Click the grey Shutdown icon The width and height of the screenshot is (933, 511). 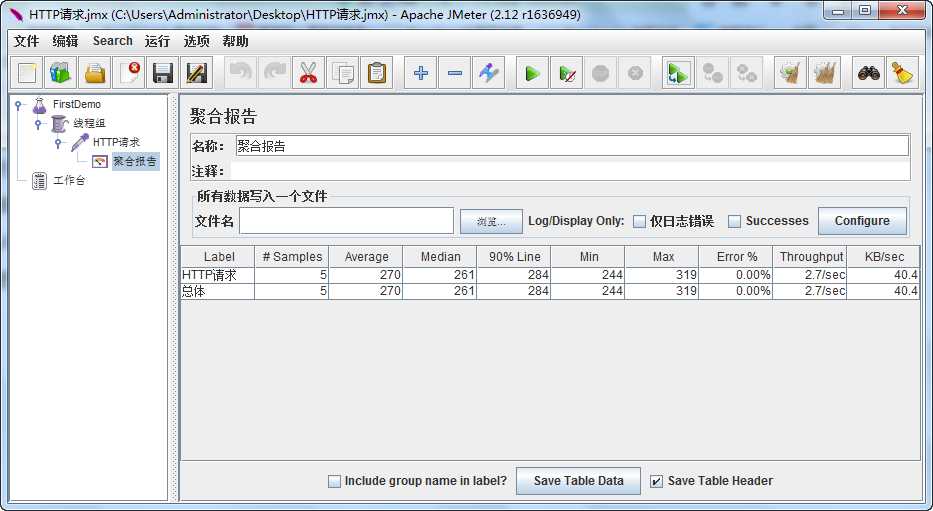[635, 73]
